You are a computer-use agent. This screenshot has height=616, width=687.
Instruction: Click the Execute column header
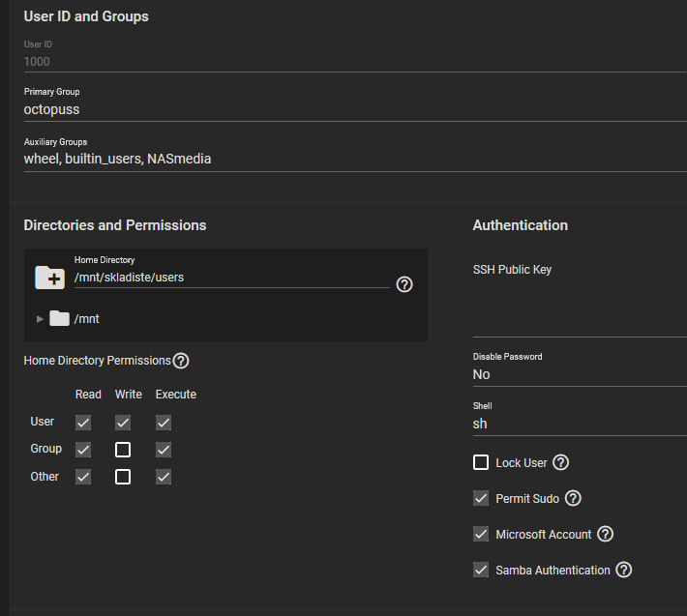pos(176,395)
